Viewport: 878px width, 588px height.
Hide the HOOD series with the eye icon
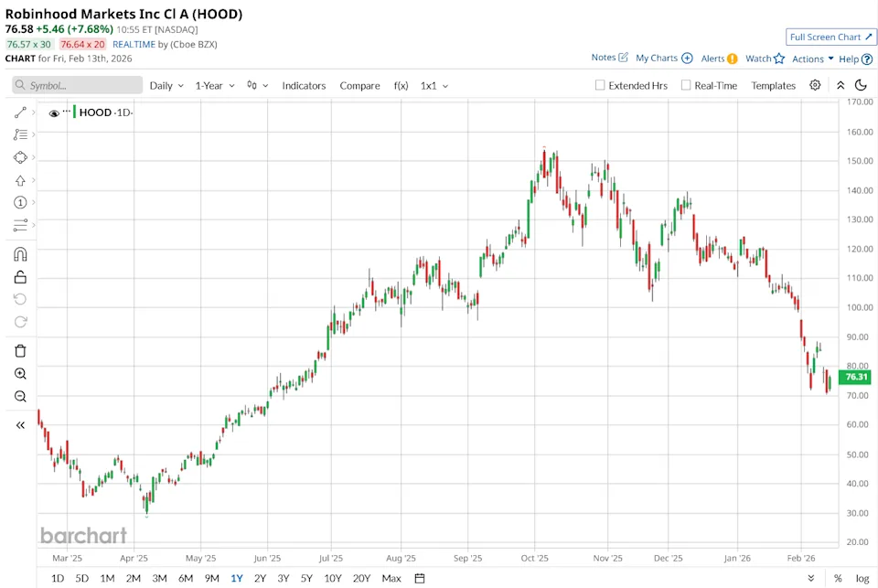point(54,113)
